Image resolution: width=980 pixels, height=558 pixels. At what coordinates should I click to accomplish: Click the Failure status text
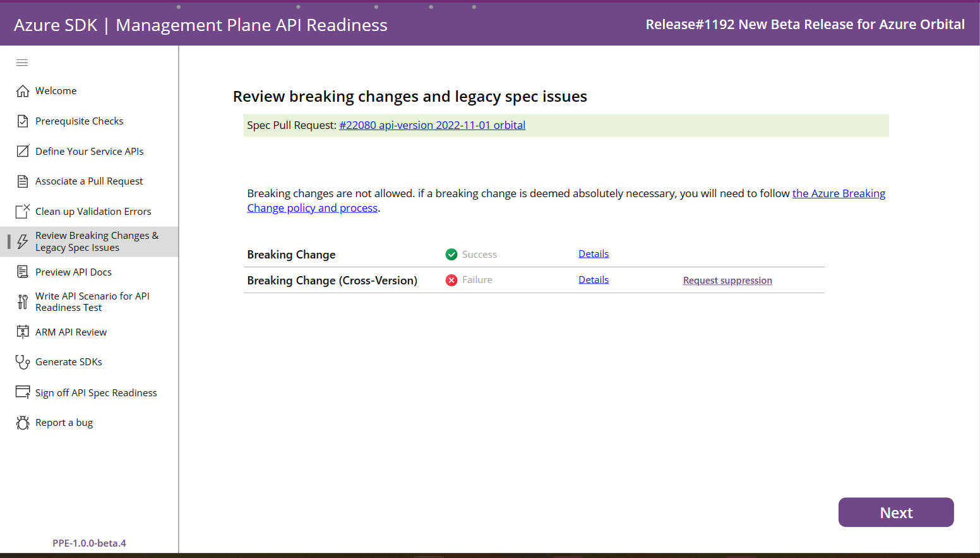tap(477, 280)
